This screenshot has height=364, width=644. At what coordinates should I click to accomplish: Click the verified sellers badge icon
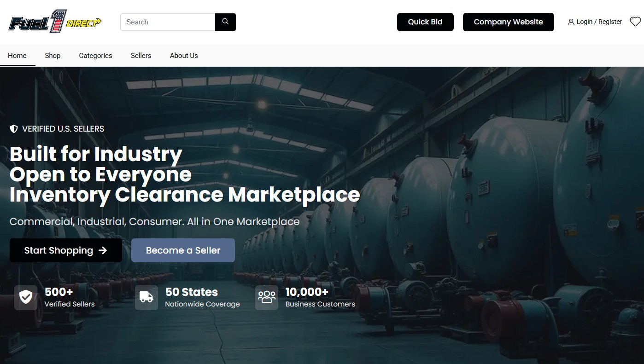click(25, 297)
